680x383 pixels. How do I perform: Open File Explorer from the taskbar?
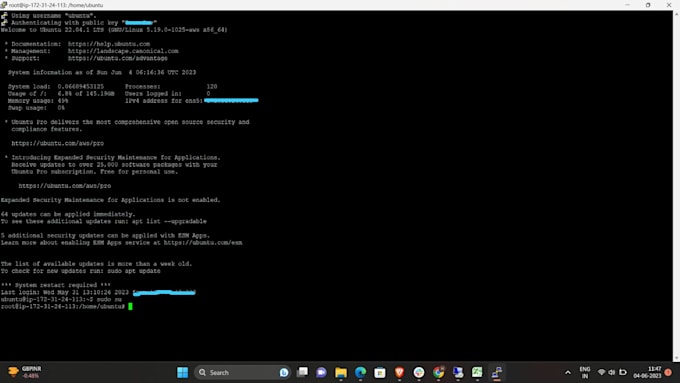coord(341,372)
